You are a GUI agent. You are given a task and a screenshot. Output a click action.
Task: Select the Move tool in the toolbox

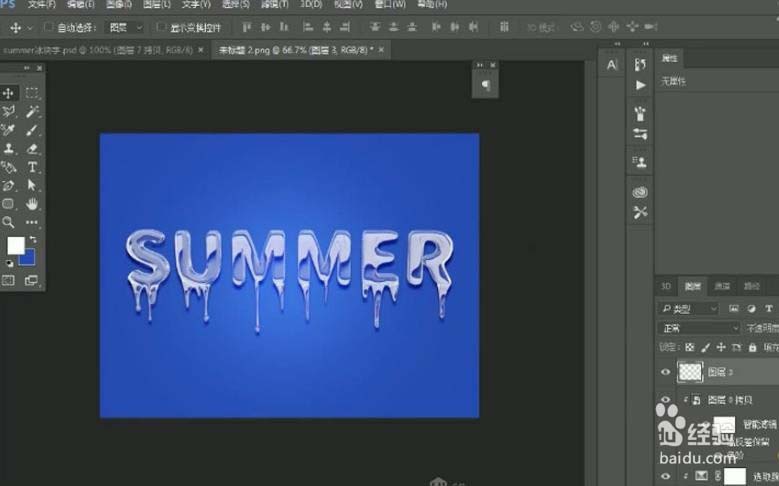(9, 93)
